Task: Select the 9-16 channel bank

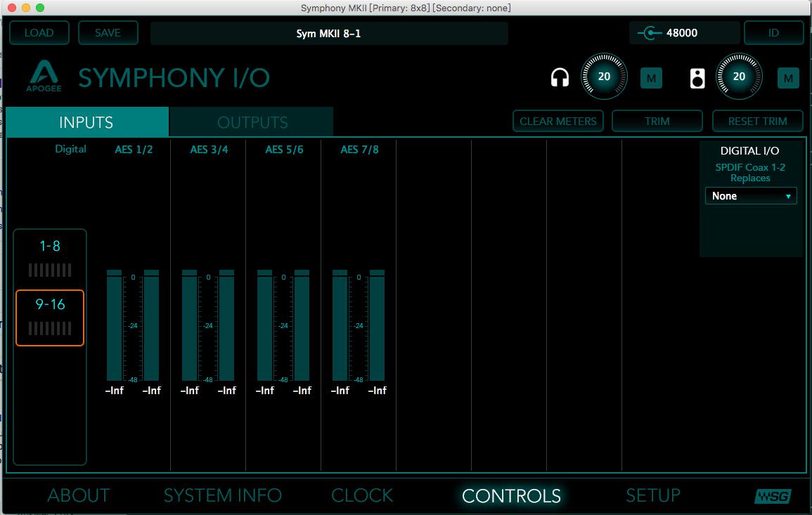Action: click(x=50, y=318)
